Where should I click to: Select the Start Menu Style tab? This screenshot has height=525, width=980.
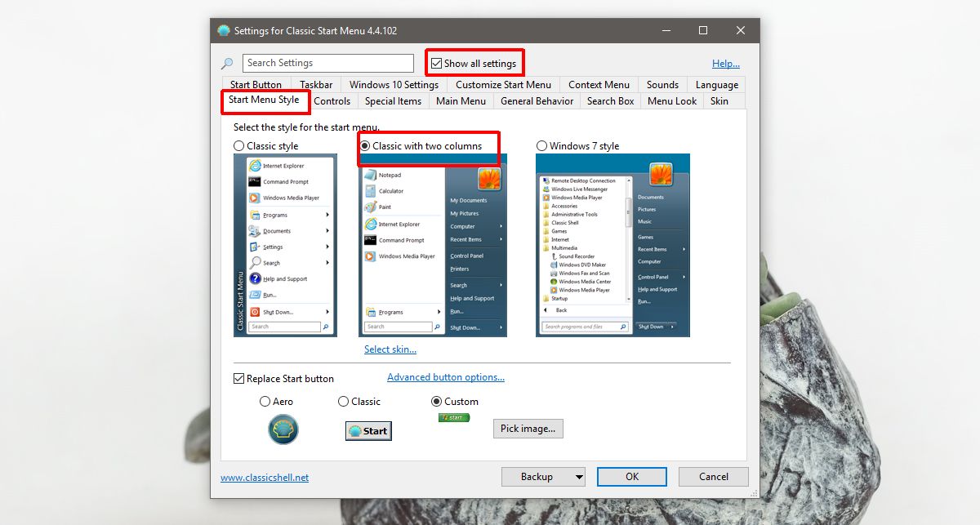click(x=264, y=100)
